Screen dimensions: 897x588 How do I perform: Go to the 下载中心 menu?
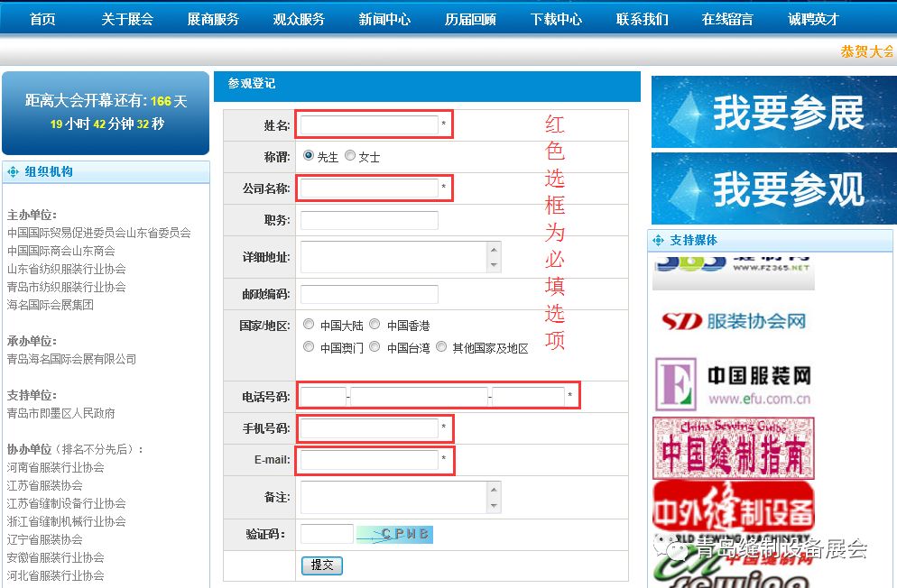click(556, 19)
